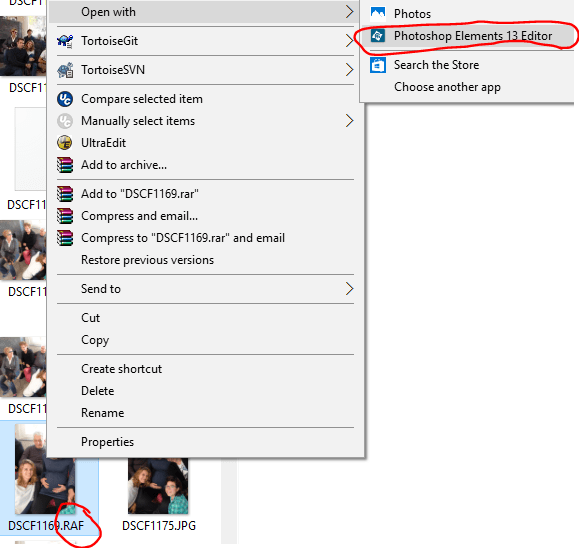This screenshot has height=548, width=579.
Task: Open file with UltraEdit entry
Action: 205,143
